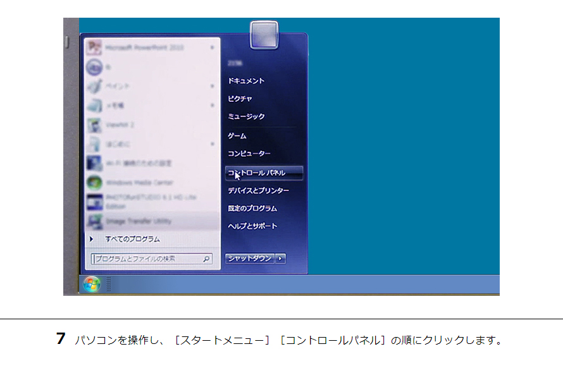Click the user account picture

click(x=264, y=35)
